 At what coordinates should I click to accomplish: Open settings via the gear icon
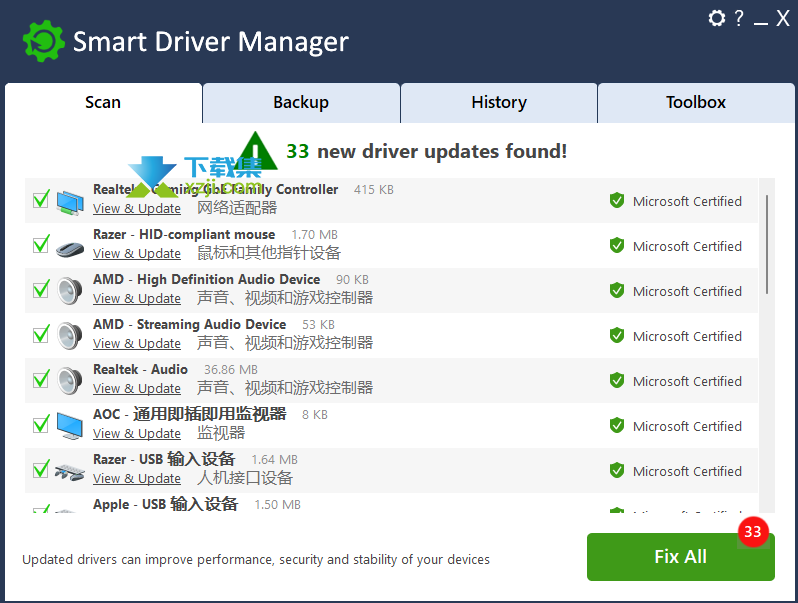717,18
